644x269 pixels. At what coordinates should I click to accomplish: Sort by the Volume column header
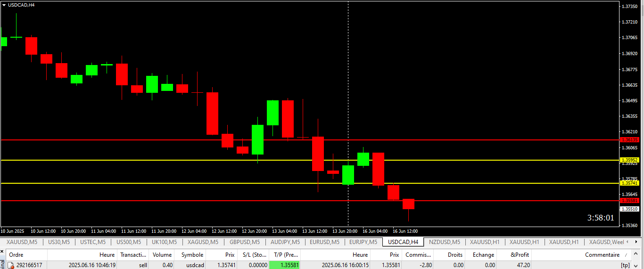(x=162, y=255)
